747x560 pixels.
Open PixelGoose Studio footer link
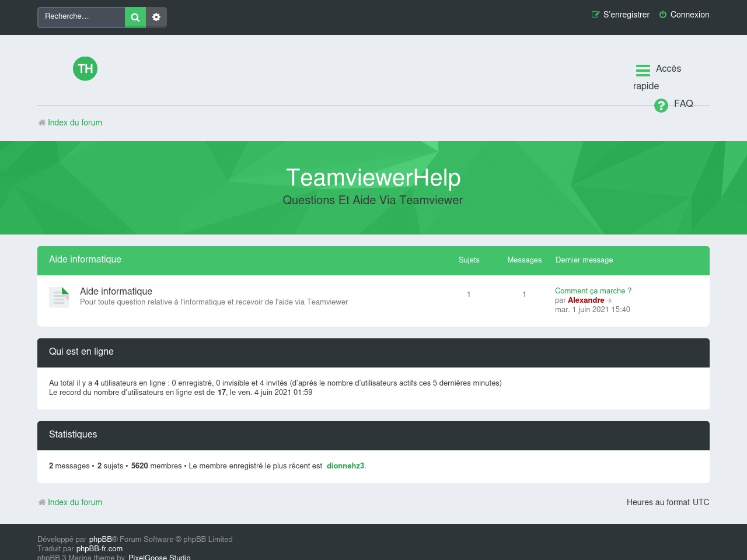pyautogui.click(x=159, y=557)
